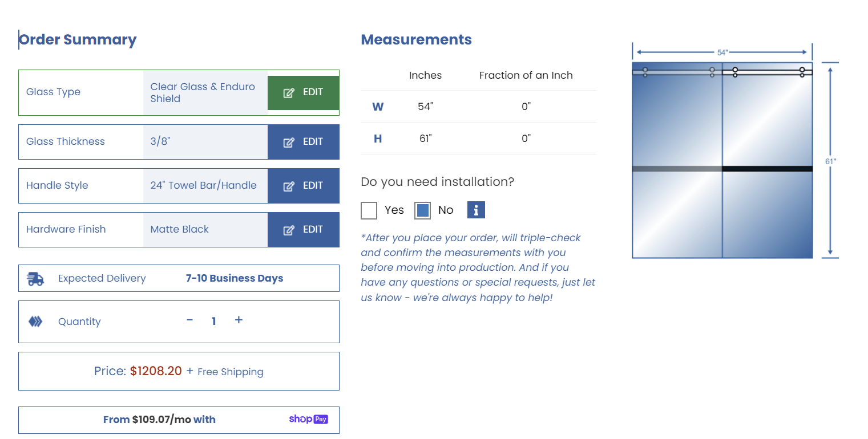Screen dimensions: 868x439
Task: Click the Matte Black finish value
Action: (x=180, y=230)
